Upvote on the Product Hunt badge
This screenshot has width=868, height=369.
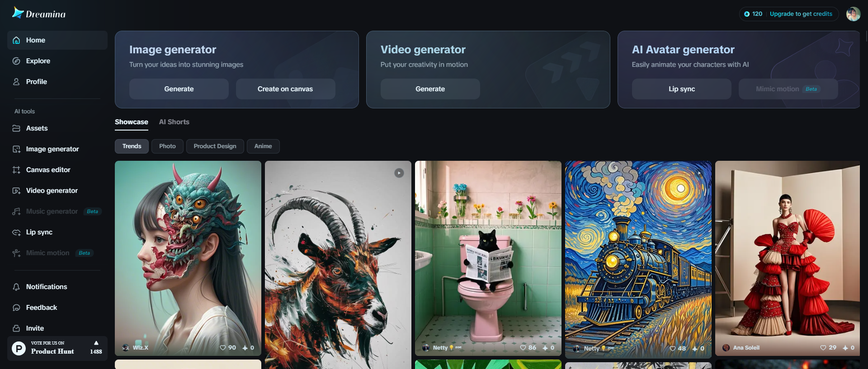(96, 347)
